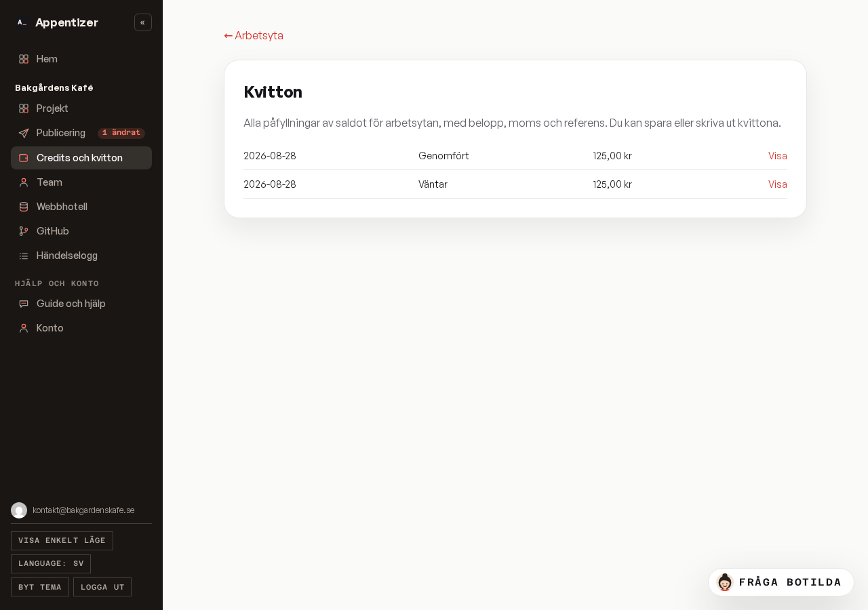
Task: Click the GitHub branch icon
Action: click(x=24, y=231)
